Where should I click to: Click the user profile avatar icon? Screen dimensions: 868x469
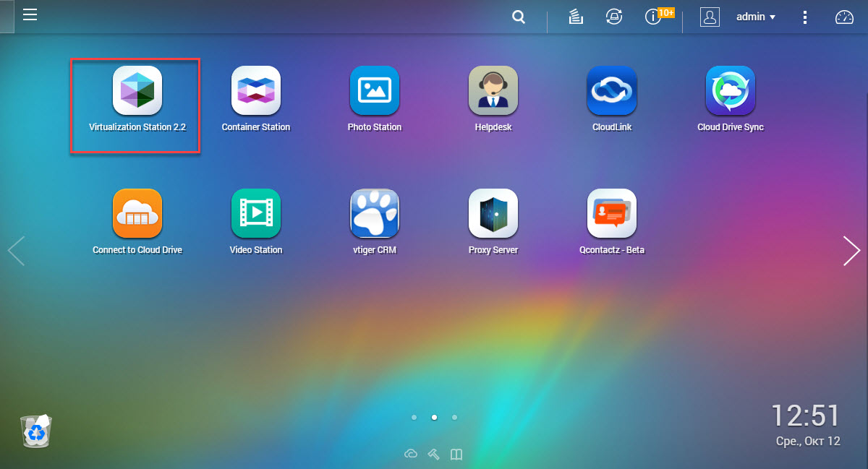(710, 17)
